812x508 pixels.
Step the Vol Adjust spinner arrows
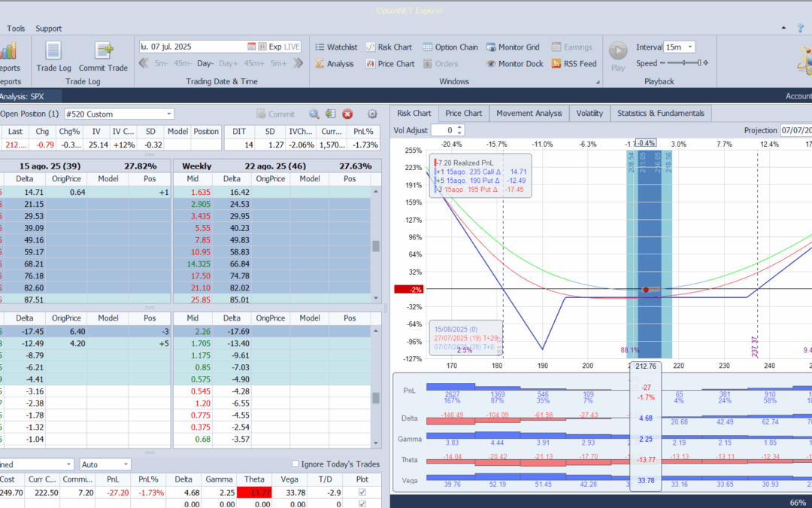pyautogui.click(x=460, y=131)
